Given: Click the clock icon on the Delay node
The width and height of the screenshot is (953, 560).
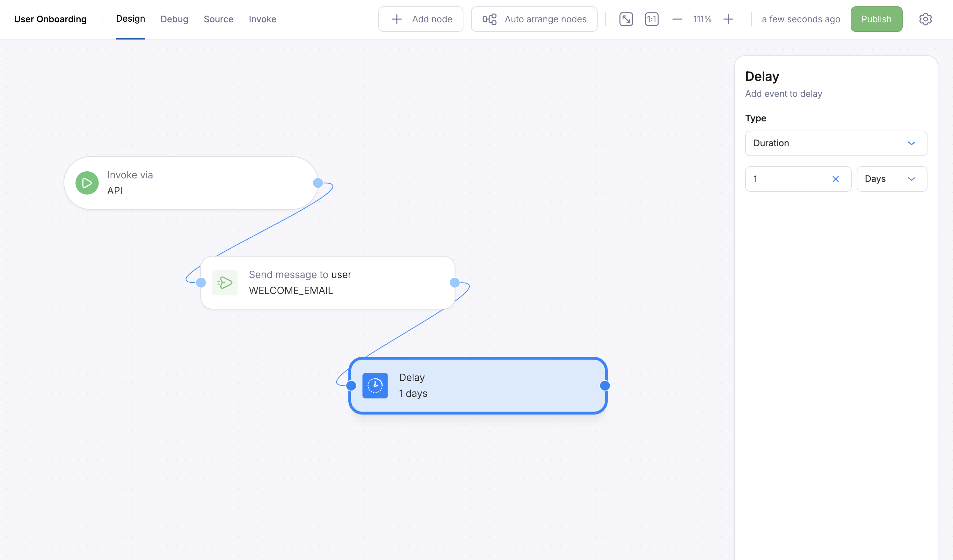Looking at the screenshot, I should [375, 385].
